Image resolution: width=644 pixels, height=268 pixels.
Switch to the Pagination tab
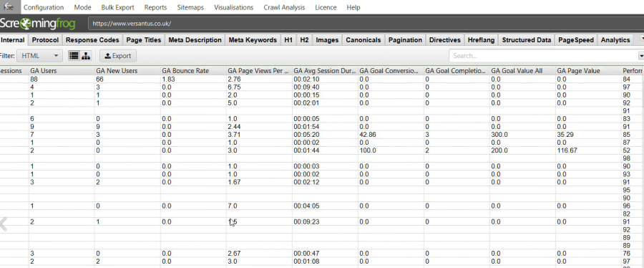click(x=406, y=40)
